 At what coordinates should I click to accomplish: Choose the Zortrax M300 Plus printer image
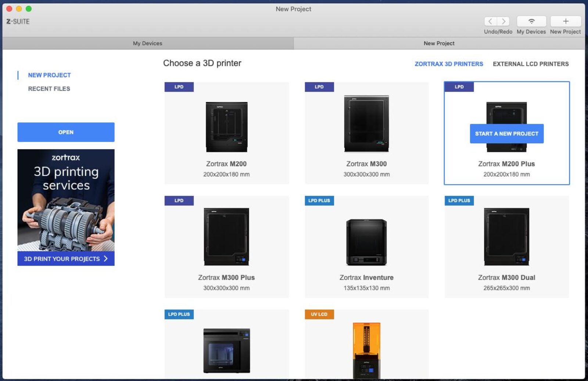pos(226,237)
